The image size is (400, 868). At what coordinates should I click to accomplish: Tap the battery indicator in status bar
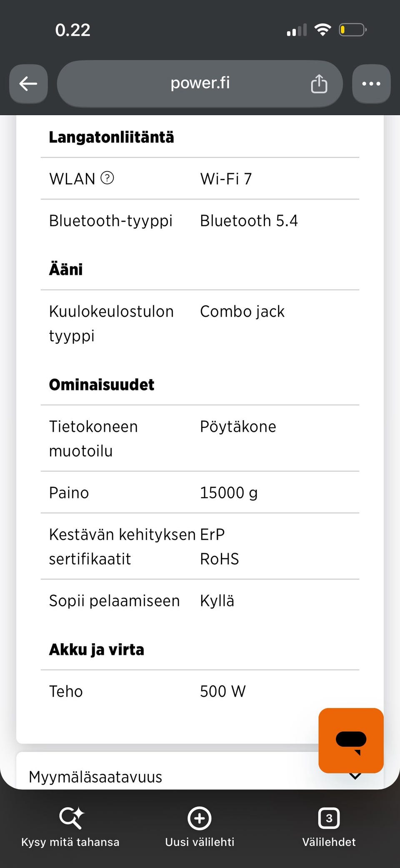pyautogui.click(x=352, y=30)
